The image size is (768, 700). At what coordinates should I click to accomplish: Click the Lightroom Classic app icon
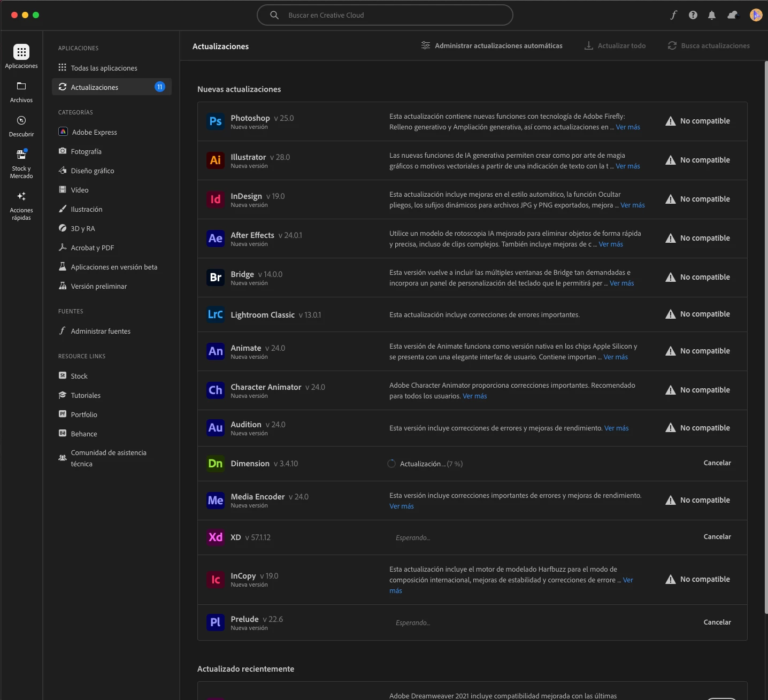pos(216,314)
